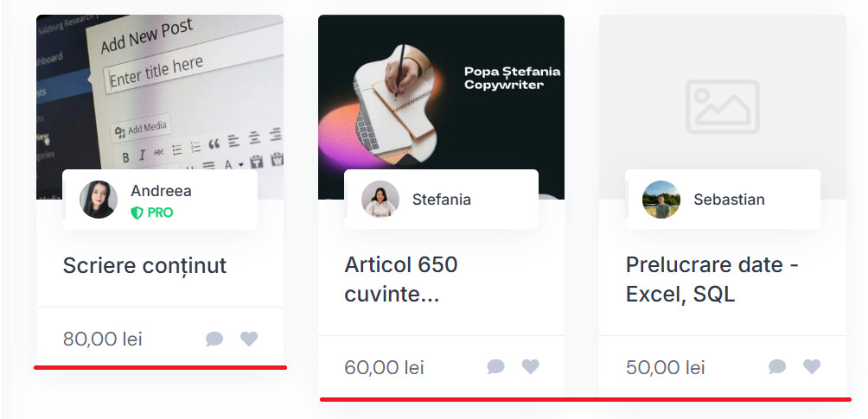
Task: Like the Articol 650 cuvinte listing
Action: [530, 366]
